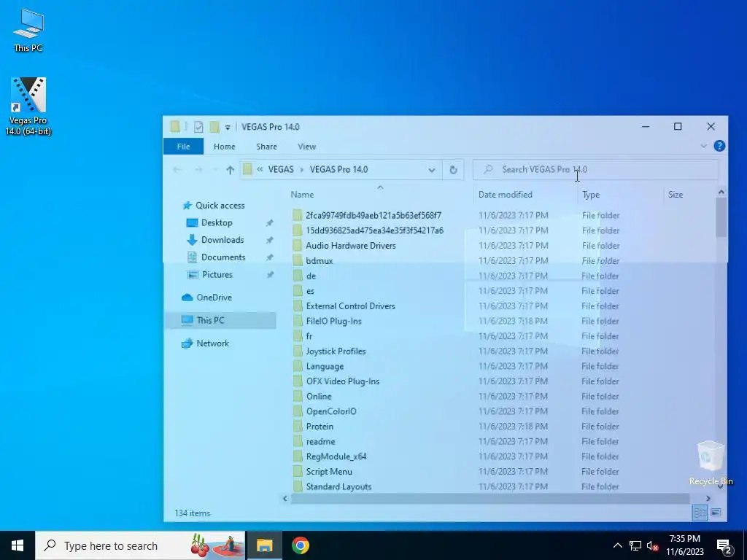This screenshot has height=560, width=747.
Task: Open the Action Center notifications icon
Action: tap(724, 545)
